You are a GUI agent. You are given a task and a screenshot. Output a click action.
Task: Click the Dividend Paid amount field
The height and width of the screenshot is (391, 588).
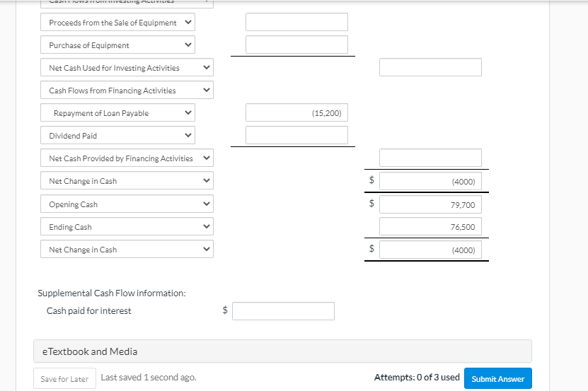pyautogui.click(x=296, y=135)
